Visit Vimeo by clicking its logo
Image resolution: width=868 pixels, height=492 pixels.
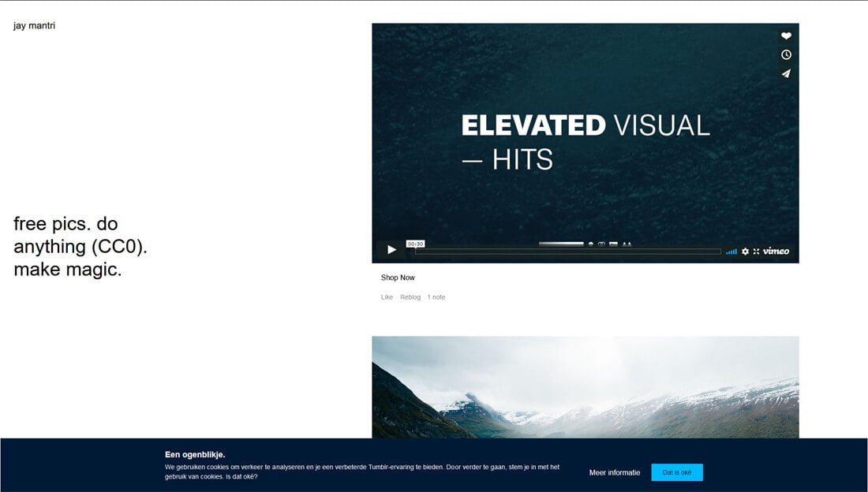point(776,251)
